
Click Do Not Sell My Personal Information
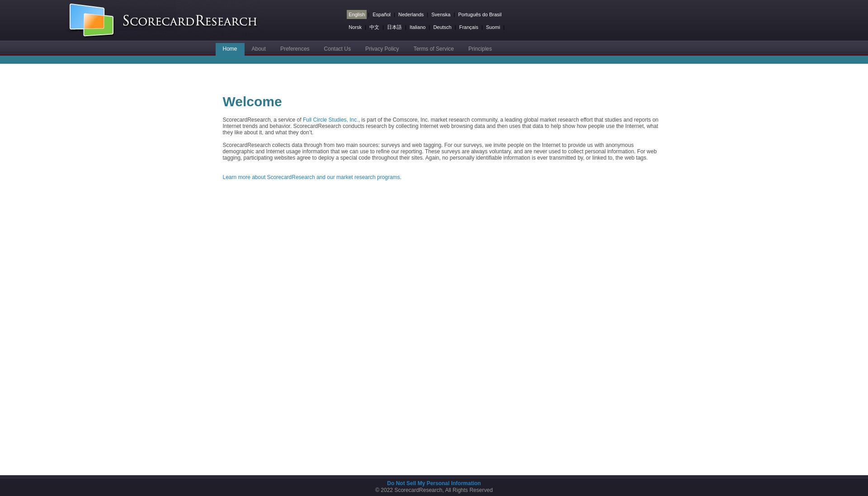pos(434,483)
